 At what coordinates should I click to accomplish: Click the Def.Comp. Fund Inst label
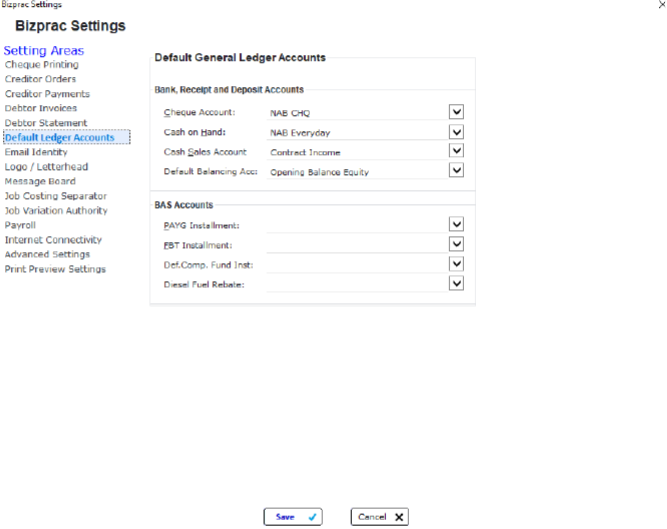click(208, 265)
